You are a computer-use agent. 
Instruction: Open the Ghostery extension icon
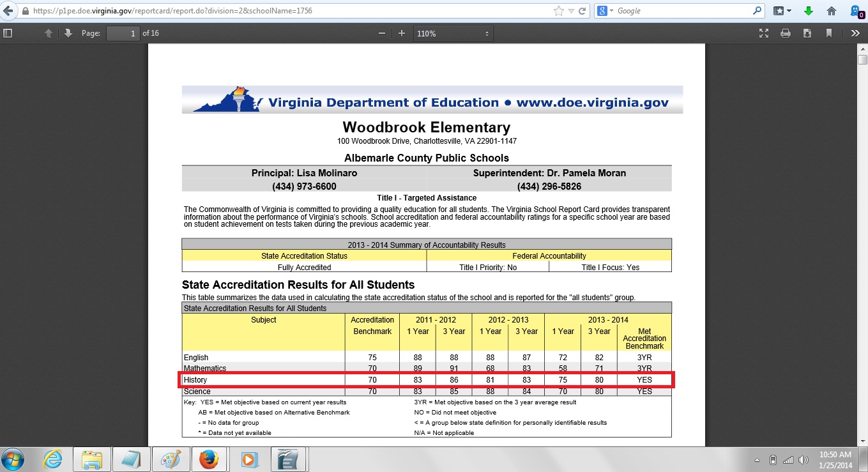coord(857,11)
